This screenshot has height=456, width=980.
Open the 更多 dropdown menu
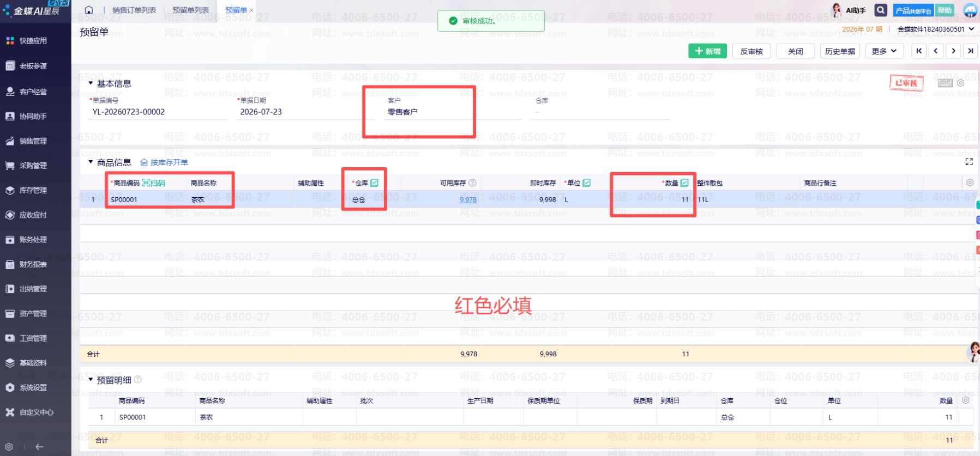point(884,51)
